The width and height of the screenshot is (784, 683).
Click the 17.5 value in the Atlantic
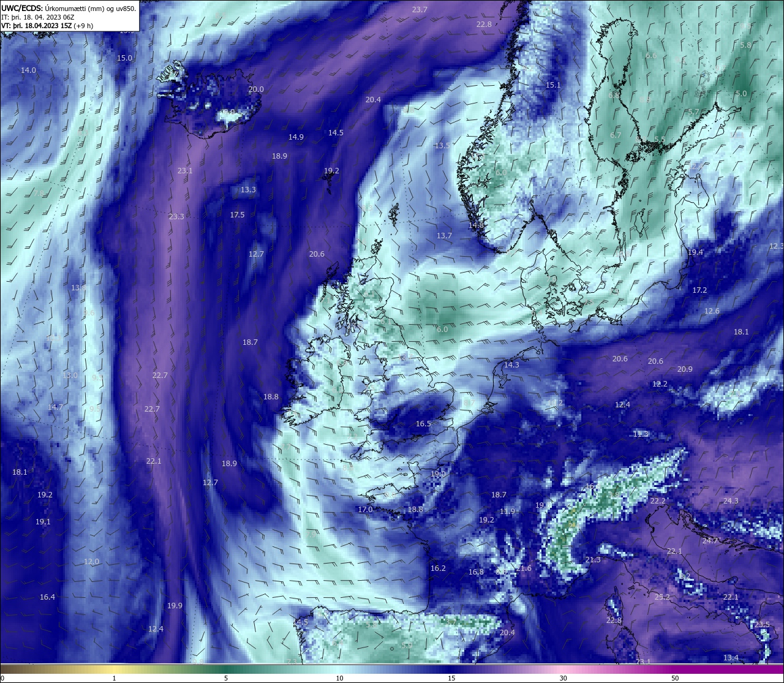click(237, 215)
